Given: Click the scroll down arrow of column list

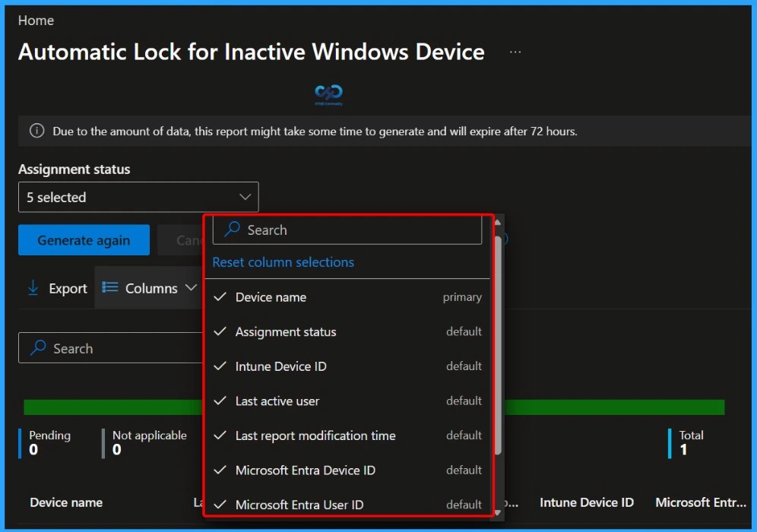Looking at the screenshot, I should [499, 513].
